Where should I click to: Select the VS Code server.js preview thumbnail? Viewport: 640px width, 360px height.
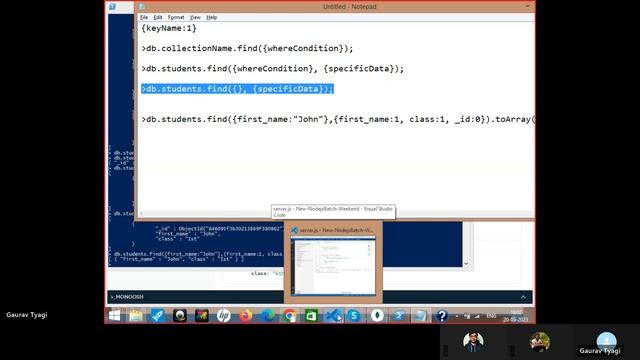(x=333, y=266)
